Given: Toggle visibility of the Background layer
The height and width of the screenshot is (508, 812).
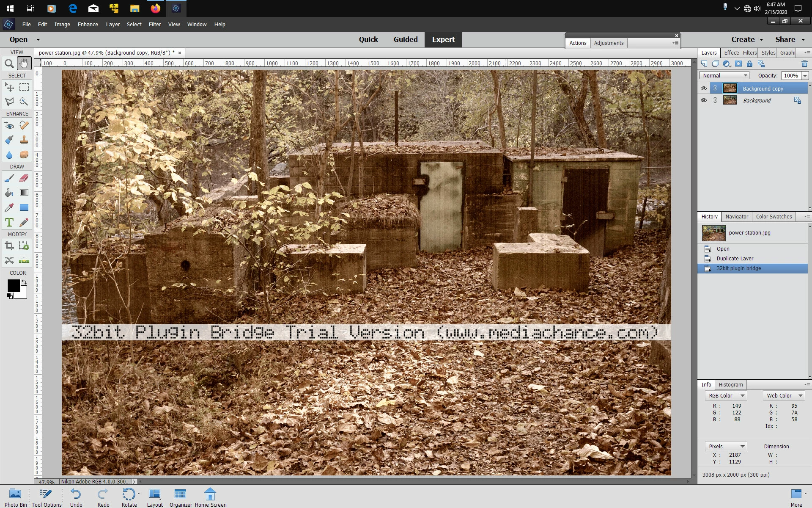Looking at the screenshot, I should point(703,100).
